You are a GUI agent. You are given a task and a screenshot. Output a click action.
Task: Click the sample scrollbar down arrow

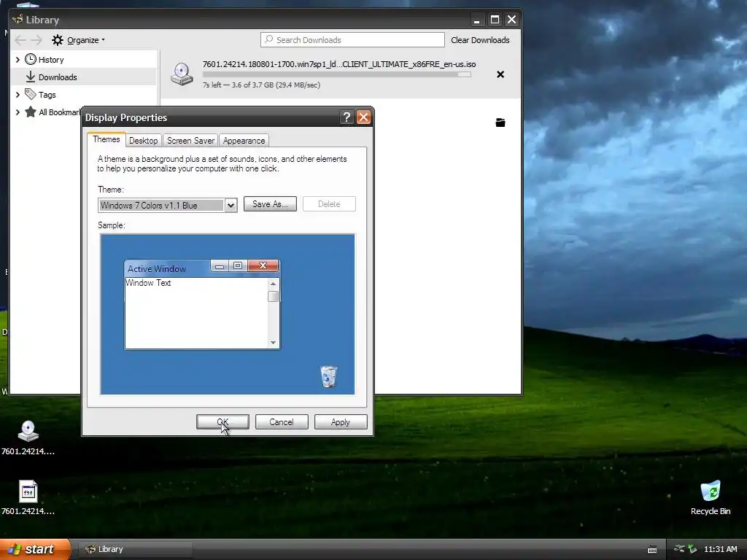pos(273,343)
